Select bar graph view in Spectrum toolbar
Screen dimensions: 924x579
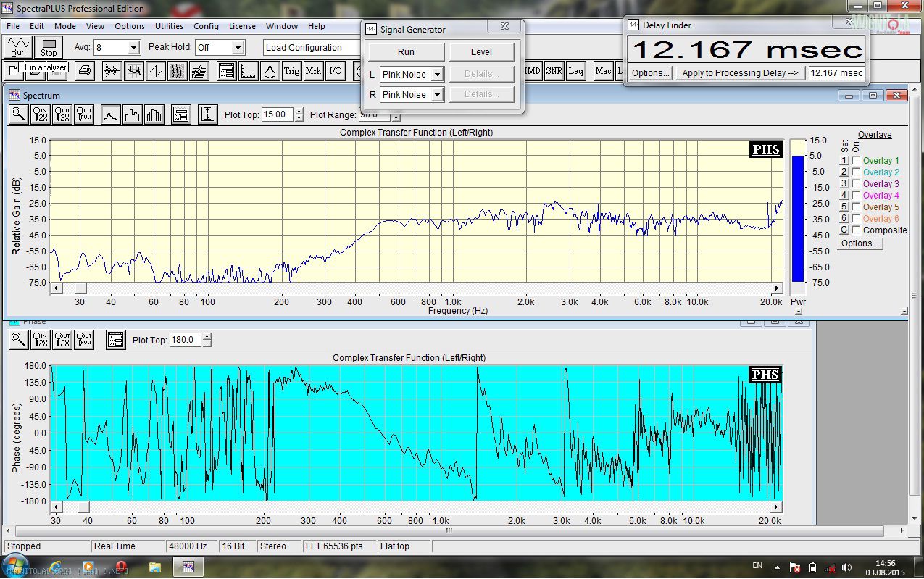click(x=155, y=114)
